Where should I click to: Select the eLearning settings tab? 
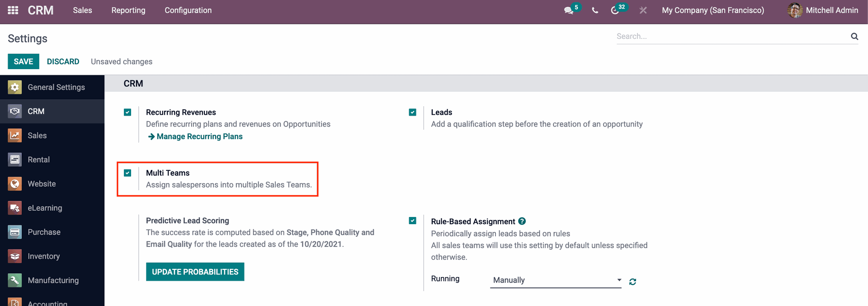click(x=52, y=208)
